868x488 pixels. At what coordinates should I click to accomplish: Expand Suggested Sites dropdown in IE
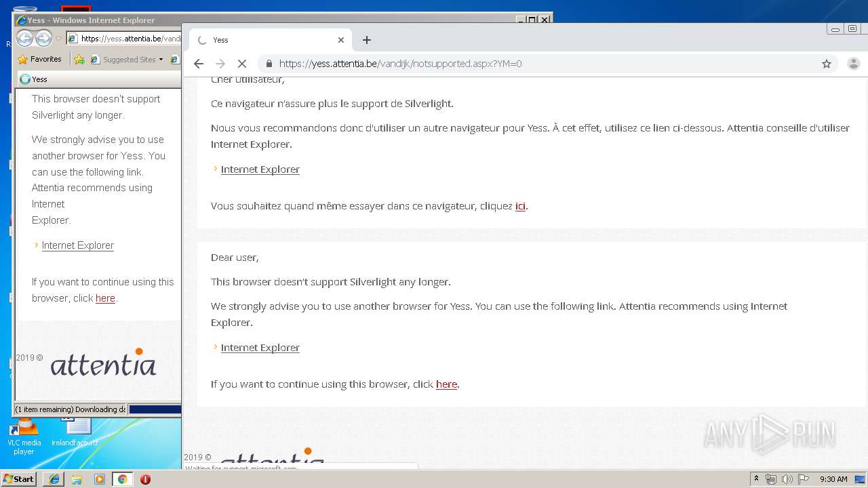tap(161, 60)
